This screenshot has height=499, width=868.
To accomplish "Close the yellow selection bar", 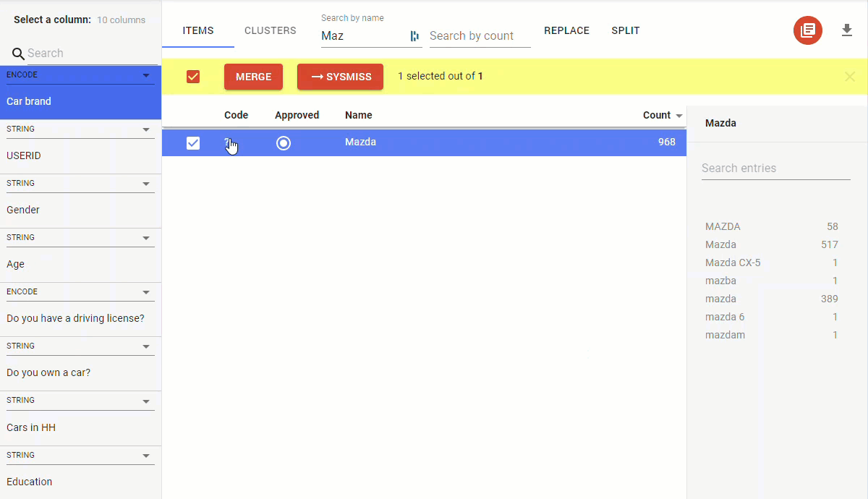I will [850, 77].
